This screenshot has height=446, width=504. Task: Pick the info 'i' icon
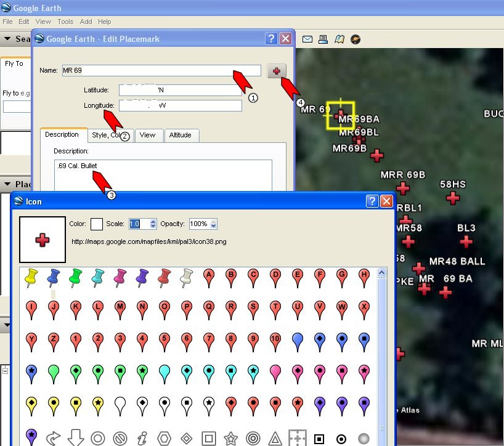(142, 438)
